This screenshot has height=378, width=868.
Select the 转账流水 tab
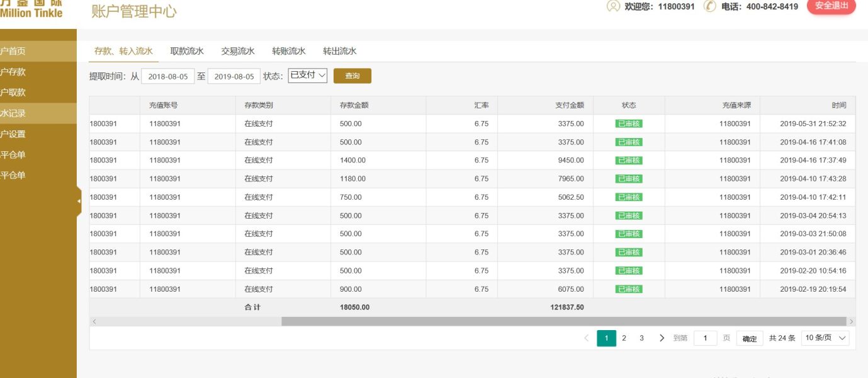289,52
